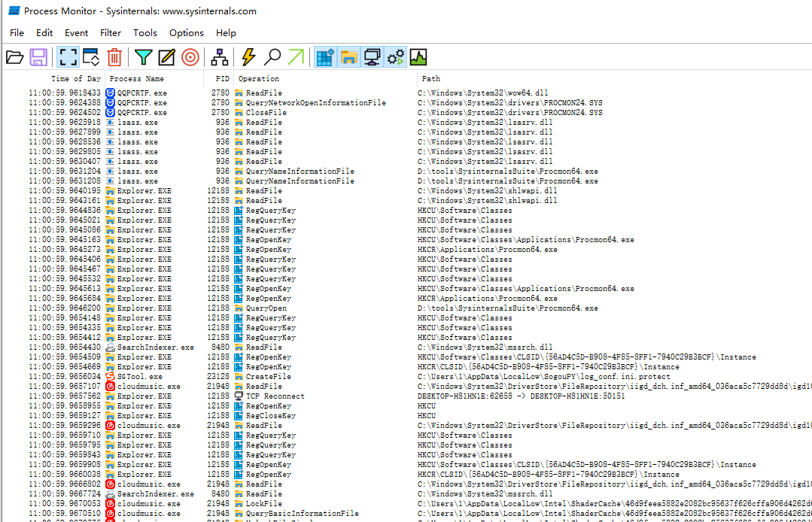
Task: Select lsass.exe QueryNameInformationFile row at 9631204
Action: 407,171
